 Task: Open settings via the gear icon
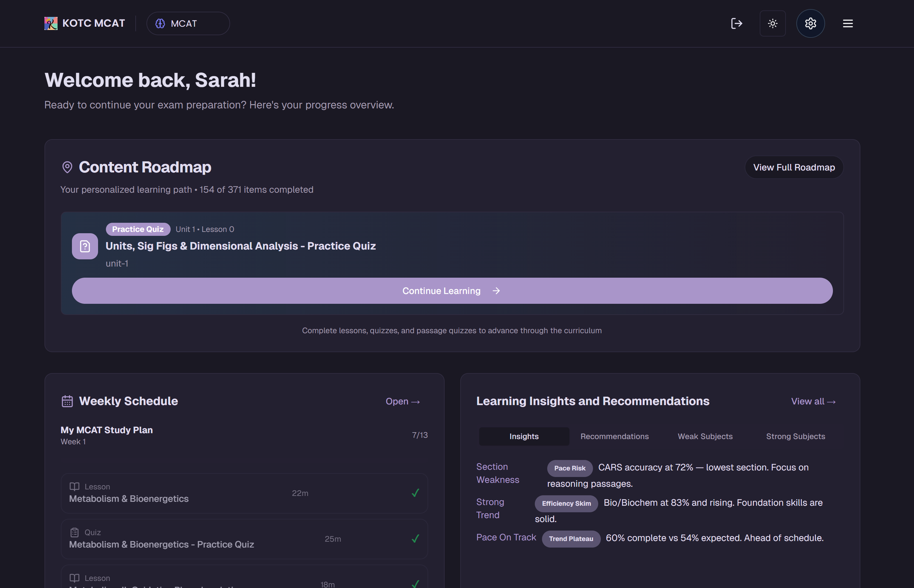(x=811, y=23)
